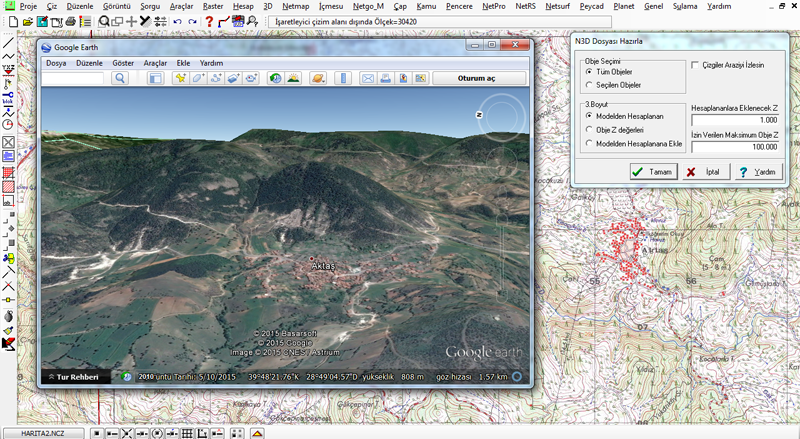Click the email icon in Google Earth toolbar
800x439 pixels.
click(x=367, y=78)
